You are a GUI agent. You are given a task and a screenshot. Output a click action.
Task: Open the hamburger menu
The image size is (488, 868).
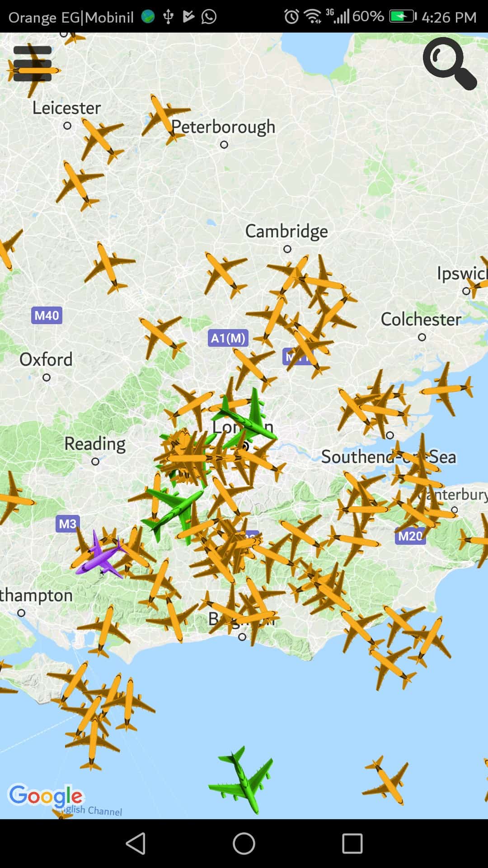33,64
